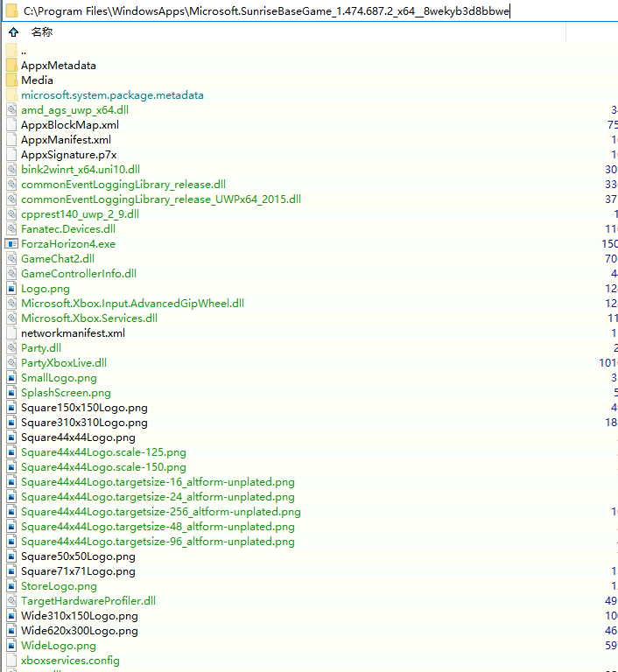Image resolution: width=618 pixels, height=672 pixels.
Task: Select the file name Square44x44Logo.targetsize-256_altform-unplated.png
Action: (161, 512)
